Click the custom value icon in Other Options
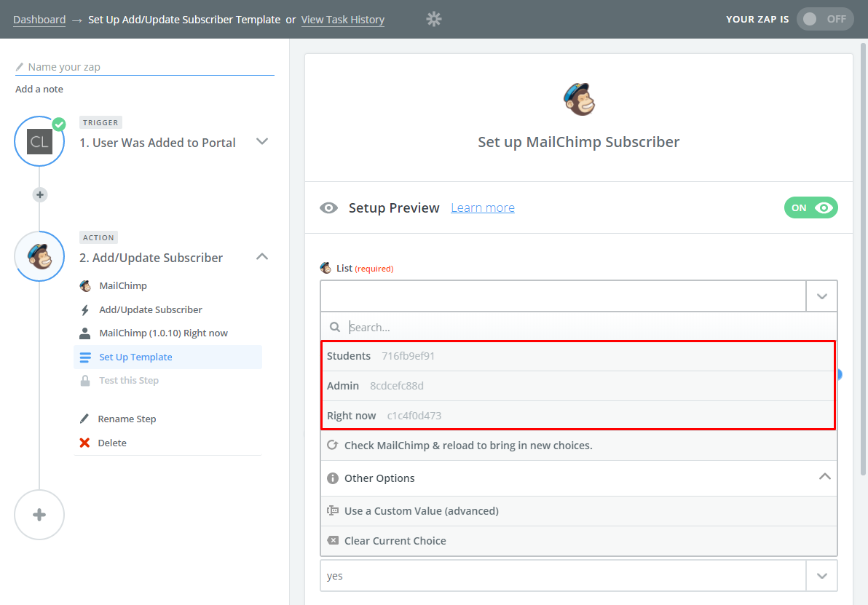 click(333, 510)
